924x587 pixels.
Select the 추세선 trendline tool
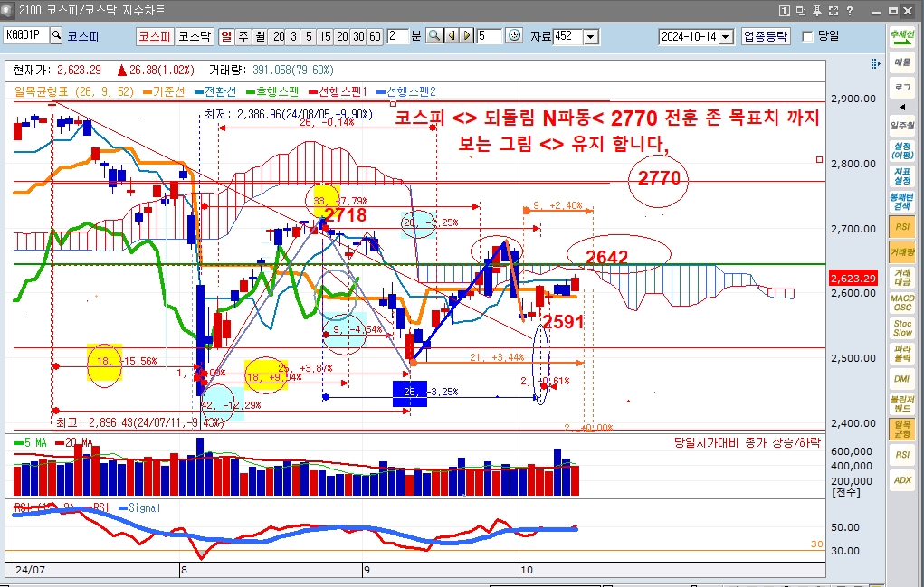click(902, 36)
